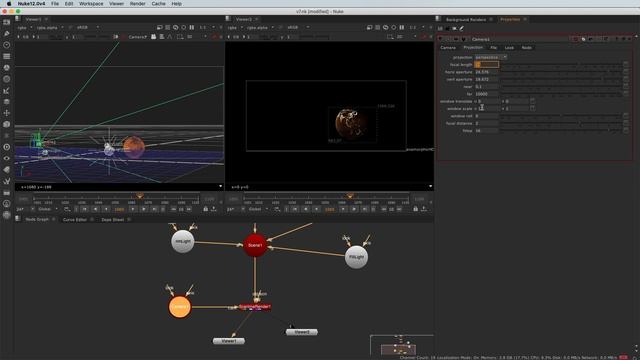The width and height of the screenshot is (640, 360).
Task: Open the Draw nodes toolbar icon
Action: point(7,33)
